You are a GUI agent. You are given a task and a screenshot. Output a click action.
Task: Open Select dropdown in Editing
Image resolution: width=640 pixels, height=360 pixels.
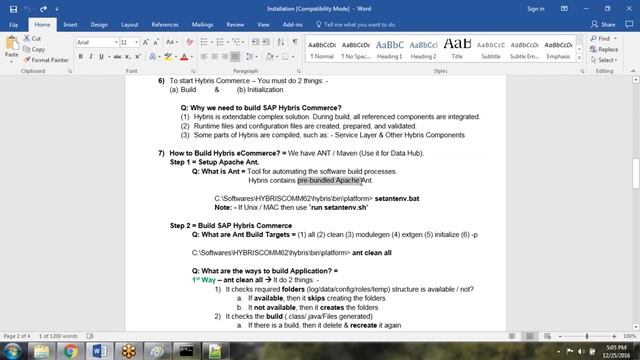click(x=604, y=60)
